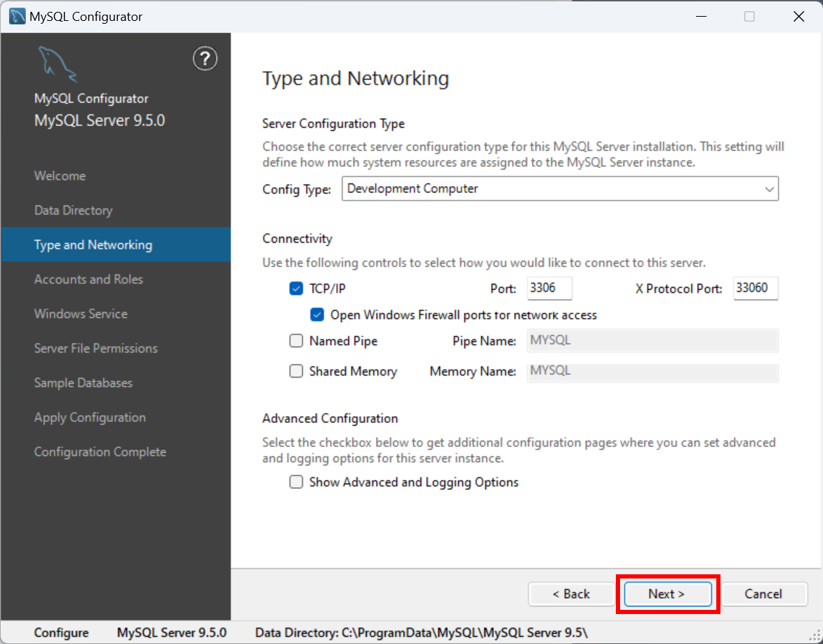Minimize the MySQL Configurator window
The height and width of the screenshot is (644, 823).
tap(701, 16)
